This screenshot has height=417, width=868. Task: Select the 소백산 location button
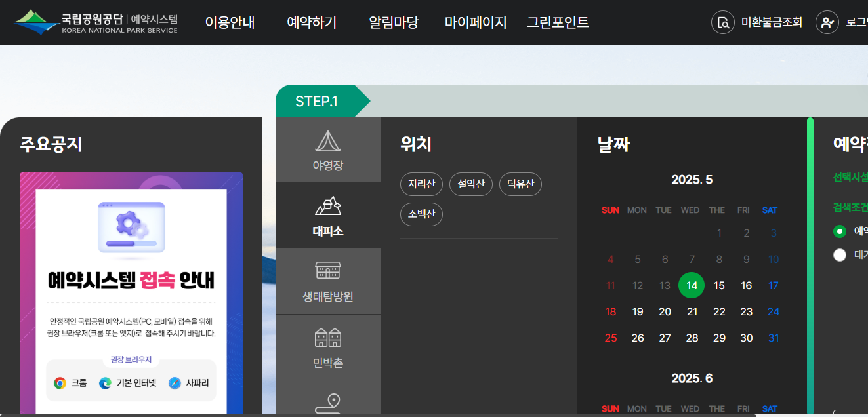pyautogui.click(x=421, y=214)
